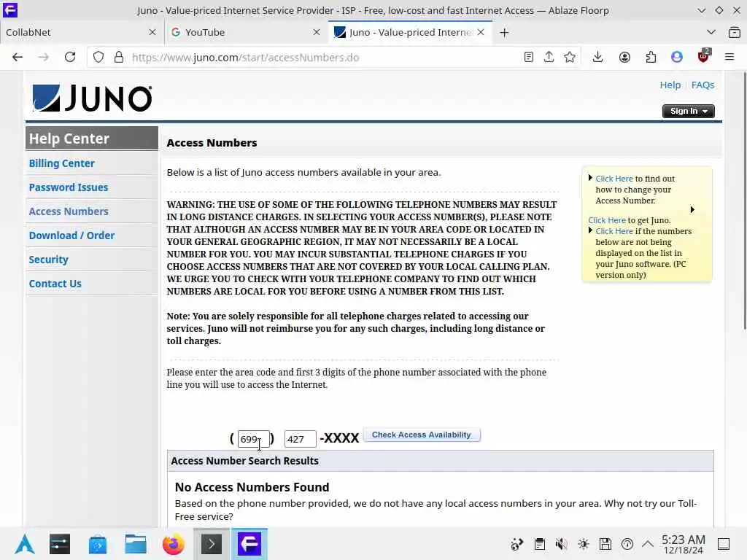Launch Firefox from the taskbar
Viewport: 747px width, 560px height.
pos(174,544)
